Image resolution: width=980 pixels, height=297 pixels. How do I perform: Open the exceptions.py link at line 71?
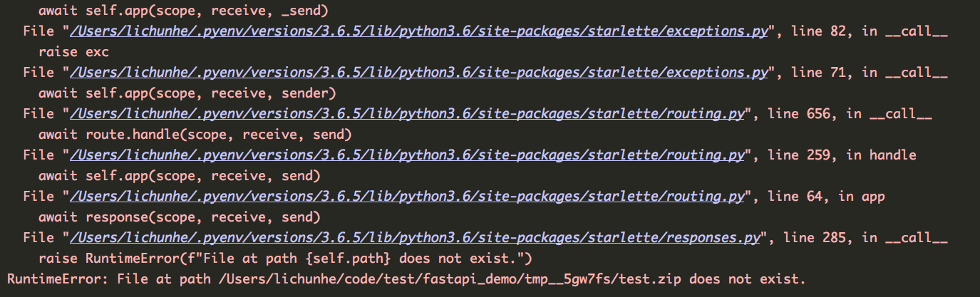click(x=418, y=73)
